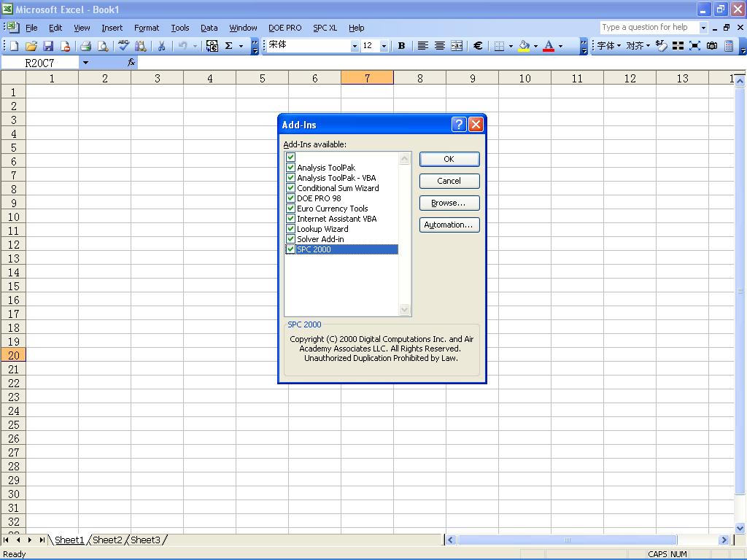Click the Name Box showing R20C7

tap(39, 63)
